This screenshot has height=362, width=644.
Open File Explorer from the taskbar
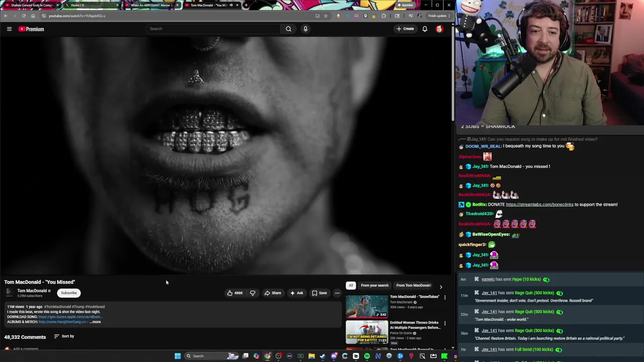(x=311, y=356)
